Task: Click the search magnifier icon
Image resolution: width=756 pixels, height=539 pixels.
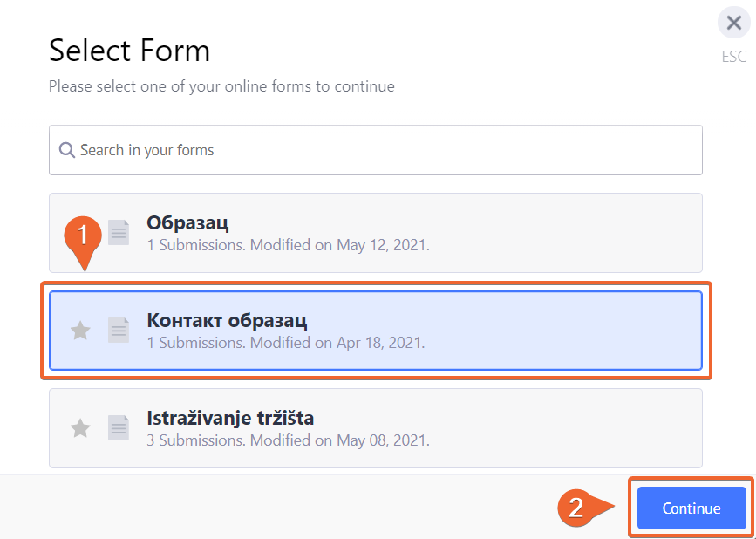Action: (x=66, y=150)
